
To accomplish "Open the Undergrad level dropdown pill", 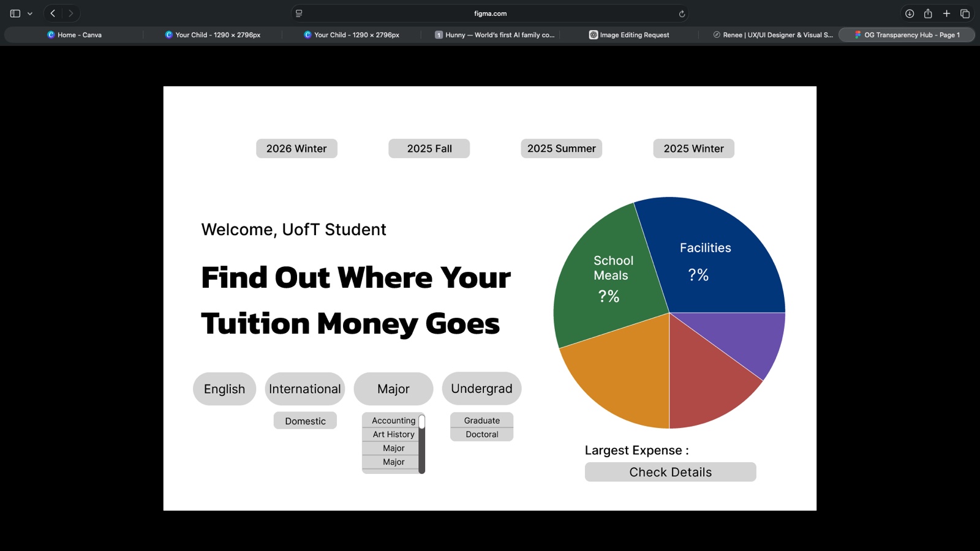I will point(481,388).
